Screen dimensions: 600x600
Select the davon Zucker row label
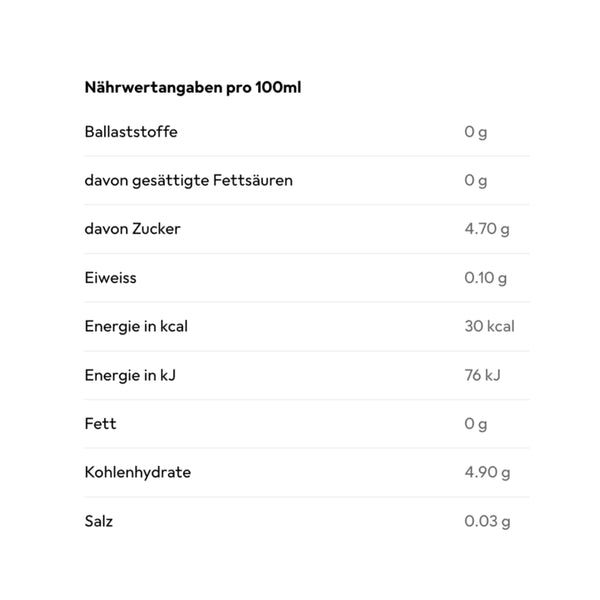click(132, 229)
